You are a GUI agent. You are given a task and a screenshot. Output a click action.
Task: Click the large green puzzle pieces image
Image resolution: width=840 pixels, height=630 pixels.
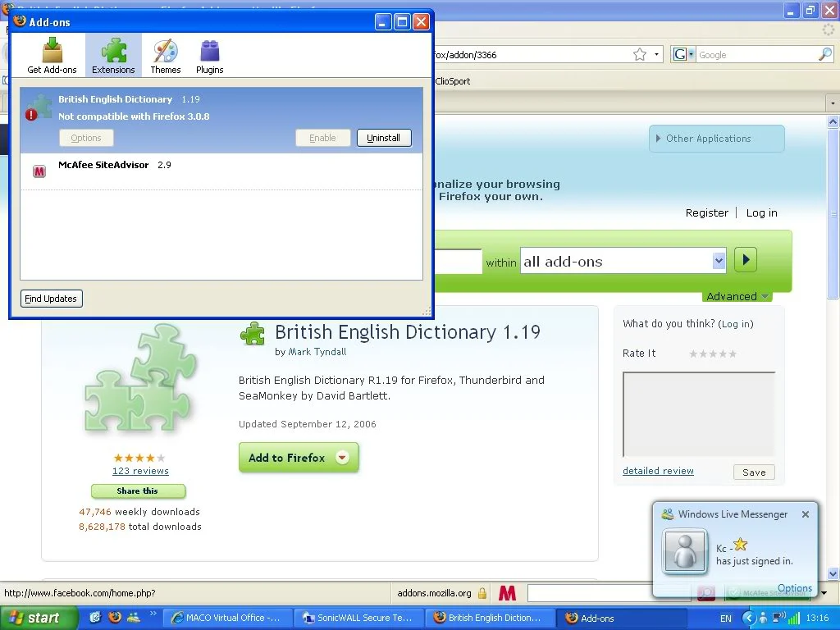[141, 379]
